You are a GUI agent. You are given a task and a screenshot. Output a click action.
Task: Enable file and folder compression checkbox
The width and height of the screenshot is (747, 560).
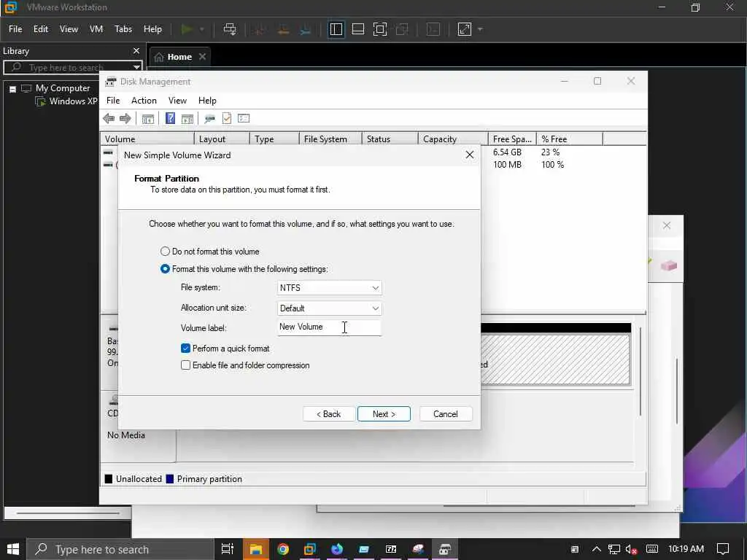click(186, 365)
